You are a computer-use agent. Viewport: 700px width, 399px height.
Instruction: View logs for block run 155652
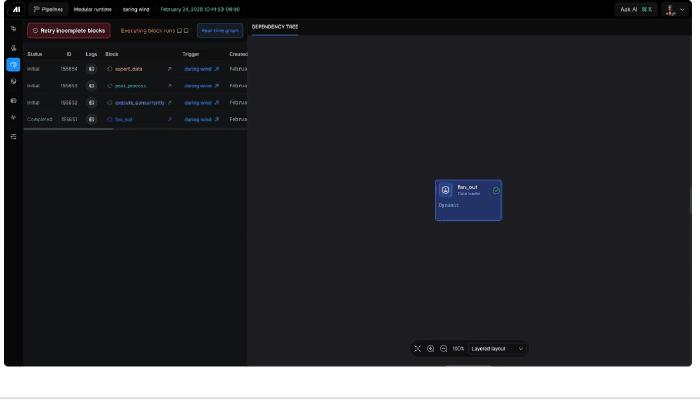(x=91, y=103)
